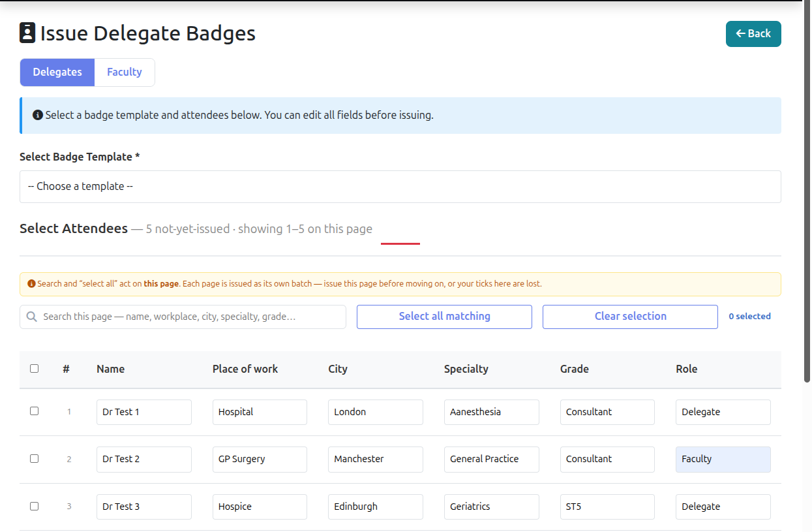Tick the checkbox for Dr Test 1
This screenshot has width=812, height=532.
pos(35,411)
